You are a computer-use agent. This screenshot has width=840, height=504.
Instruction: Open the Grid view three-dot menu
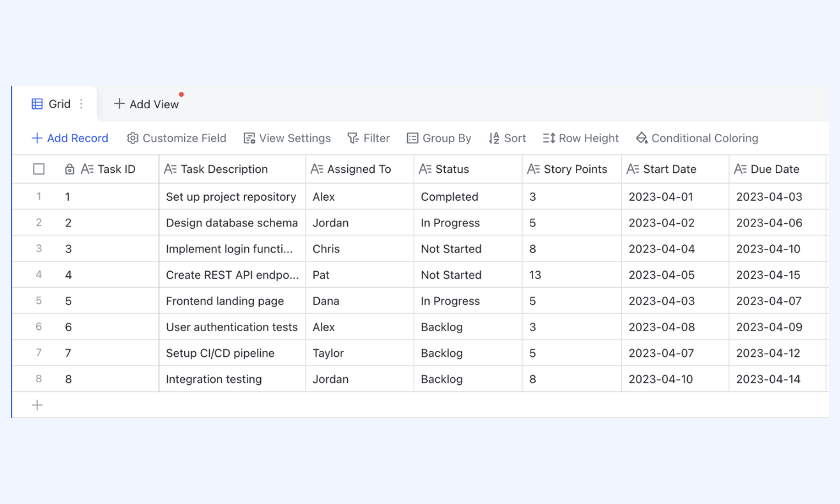[81, 104]
